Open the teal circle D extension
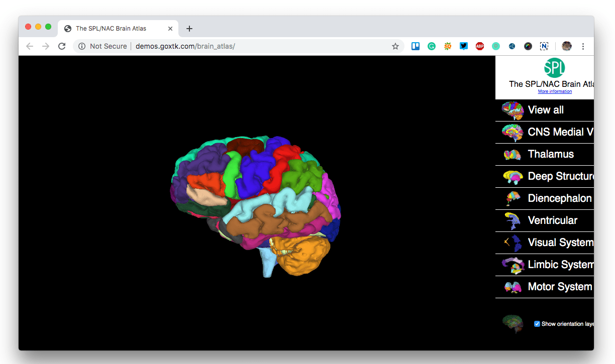 point(496,46)
